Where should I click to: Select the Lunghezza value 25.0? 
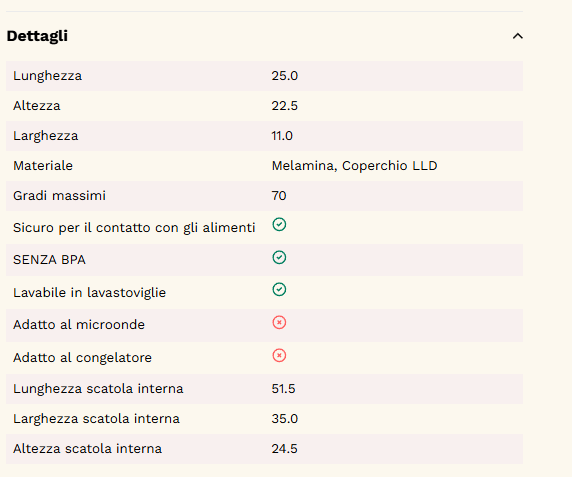click(285, 76)
